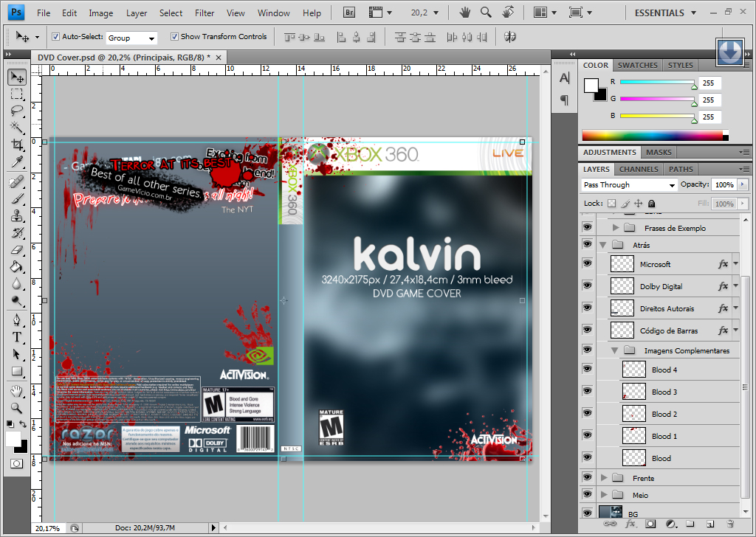The width and height of the screenshot is (756, 537).
Task: Hide the Blood 4 layer
Action: [587, 368]
